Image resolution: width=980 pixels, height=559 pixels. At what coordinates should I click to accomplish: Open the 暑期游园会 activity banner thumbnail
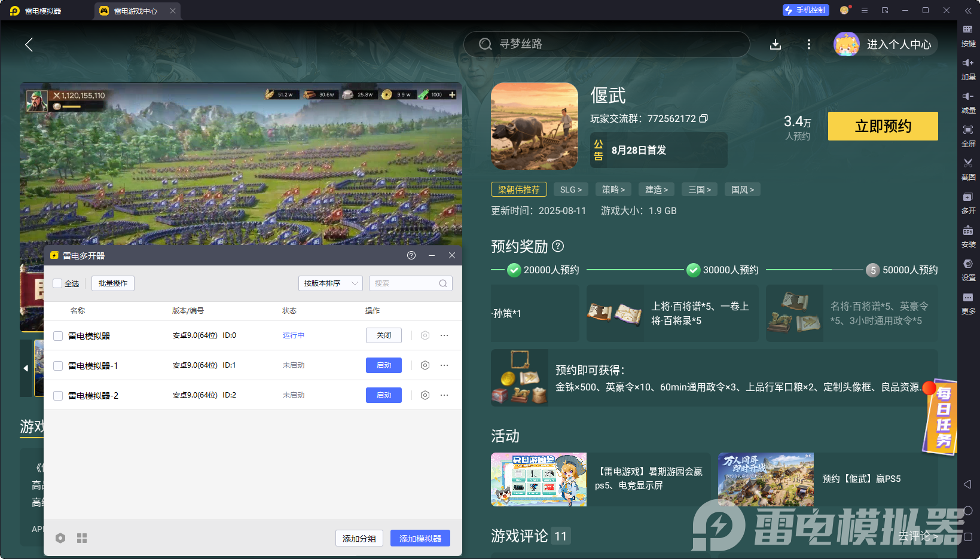click(x=539, y=479)
